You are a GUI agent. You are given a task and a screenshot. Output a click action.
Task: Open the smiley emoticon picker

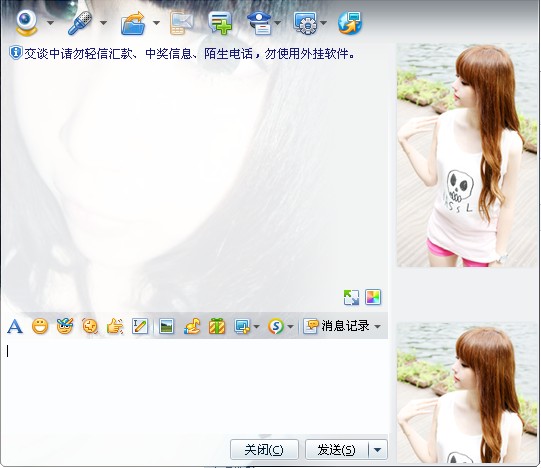coord(40,326)
